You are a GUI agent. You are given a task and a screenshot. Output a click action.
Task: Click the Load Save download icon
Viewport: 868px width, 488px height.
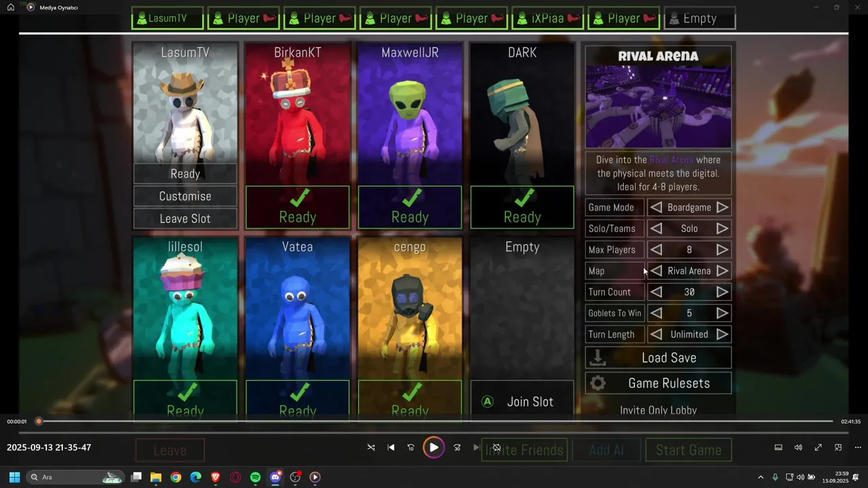(x=597, y=358)
